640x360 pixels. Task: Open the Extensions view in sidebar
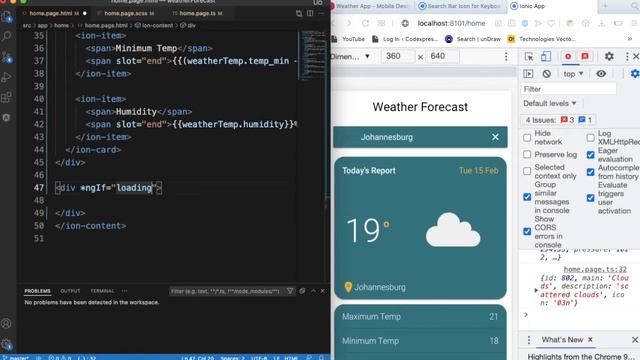(x=7, y=98)
